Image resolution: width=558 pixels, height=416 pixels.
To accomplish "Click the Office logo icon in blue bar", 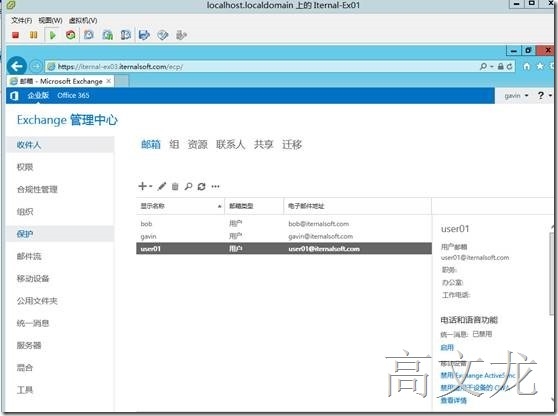I will point(14,96).
